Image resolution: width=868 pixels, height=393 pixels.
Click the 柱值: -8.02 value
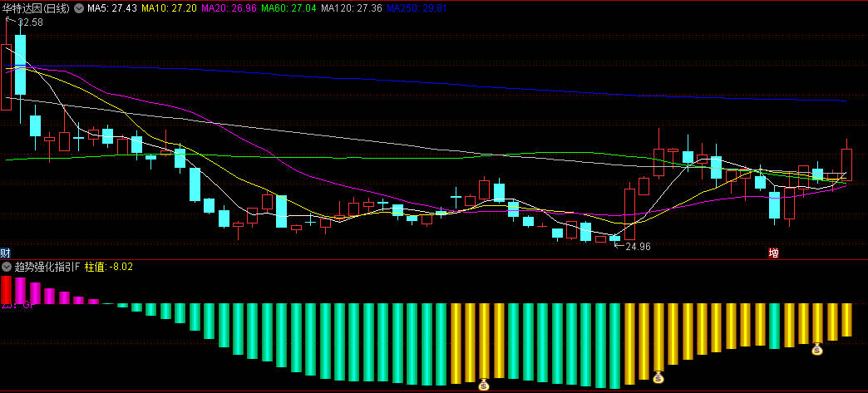pos(108,267)
